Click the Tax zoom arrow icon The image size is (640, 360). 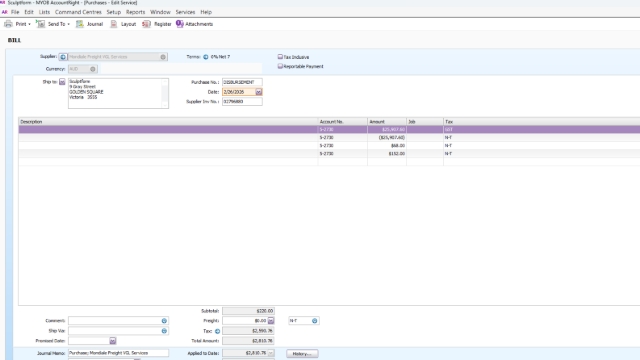coord(218,331)
